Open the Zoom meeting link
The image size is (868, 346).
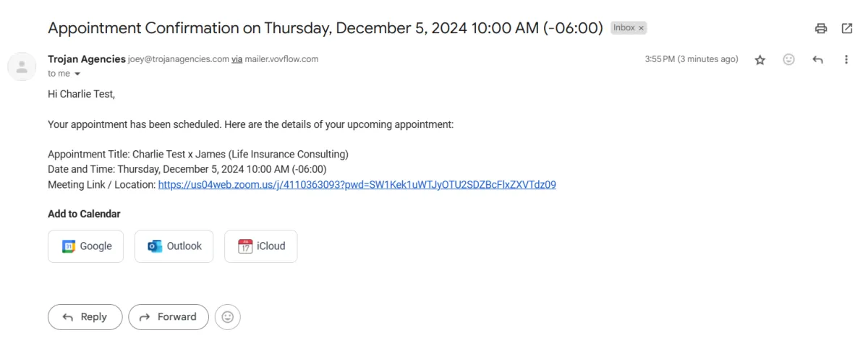pyautogui.click(x=357, y=184)
